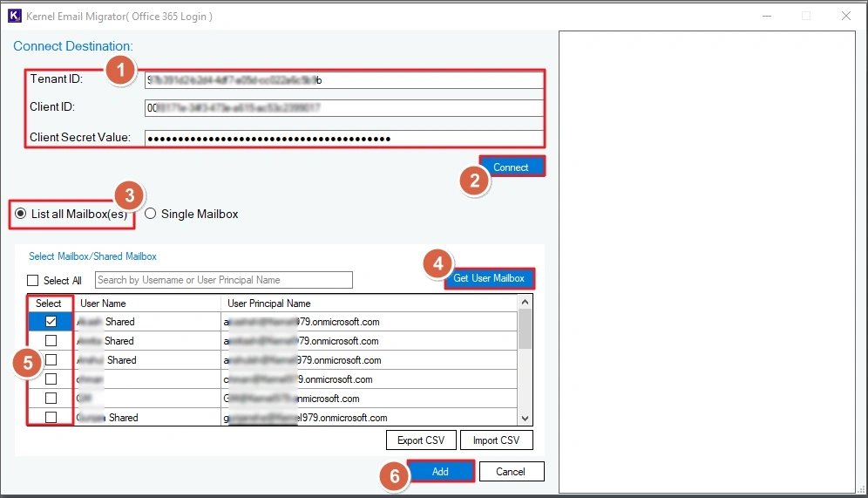Close the Office 365 Login window
The height and width of the screenshot is (498, 868).
[846, 16]
